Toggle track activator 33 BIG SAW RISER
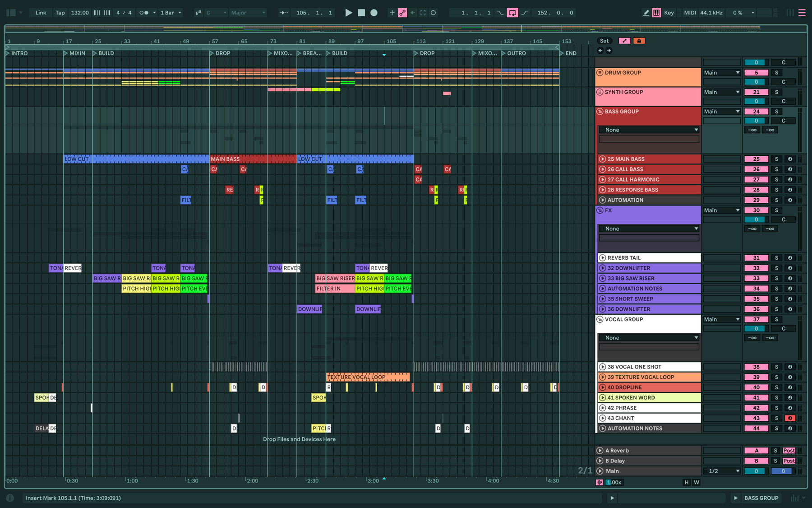The image size is (812, 508). click(x=757, y=279)
